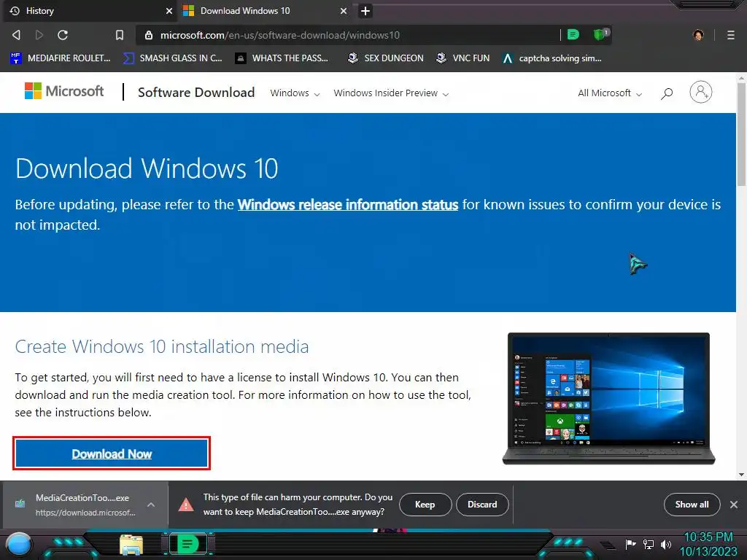Open the green shield extension with badge
Screen dimensions: 747x560
(x=601, y=34)
